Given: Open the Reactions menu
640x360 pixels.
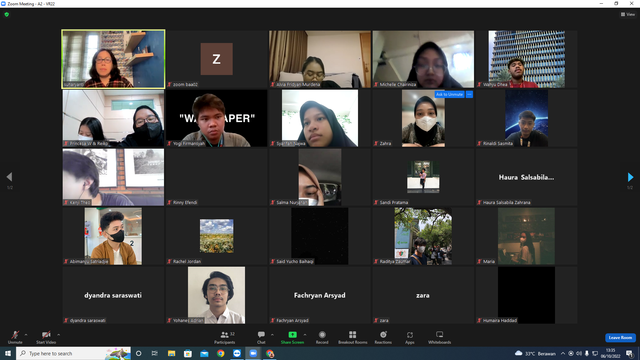Looking at the screenshot, I should [x=383, y=337].
